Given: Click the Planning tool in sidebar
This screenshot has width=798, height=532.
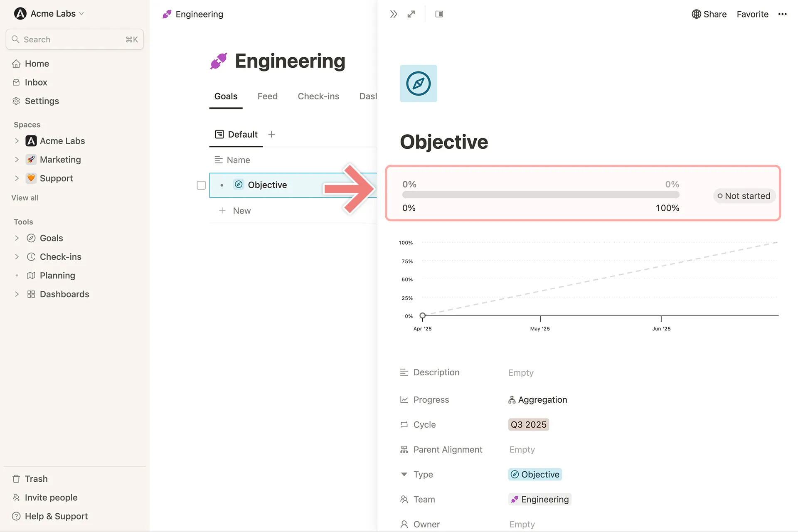Looking at the screenshot, I should pos(57,276).
